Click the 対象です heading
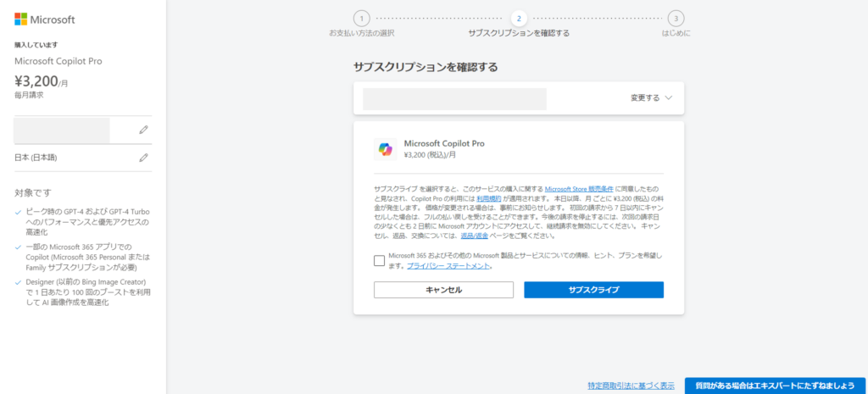Viewport: 868px width, 394px height. click(x=33, y=192)
